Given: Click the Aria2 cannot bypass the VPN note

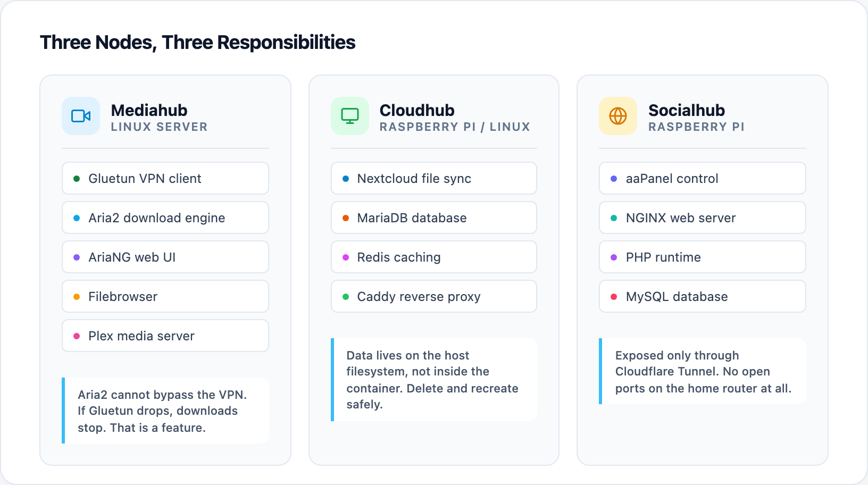Looking at the screenshot, I should [165, 411].
